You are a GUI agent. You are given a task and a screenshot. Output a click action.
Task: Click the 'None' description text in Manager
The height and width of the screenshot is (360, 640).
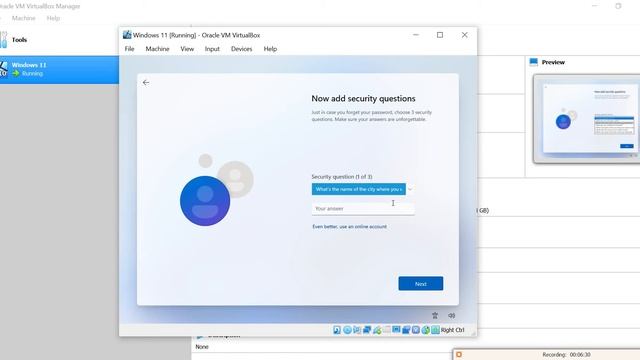tap(202, 347)
